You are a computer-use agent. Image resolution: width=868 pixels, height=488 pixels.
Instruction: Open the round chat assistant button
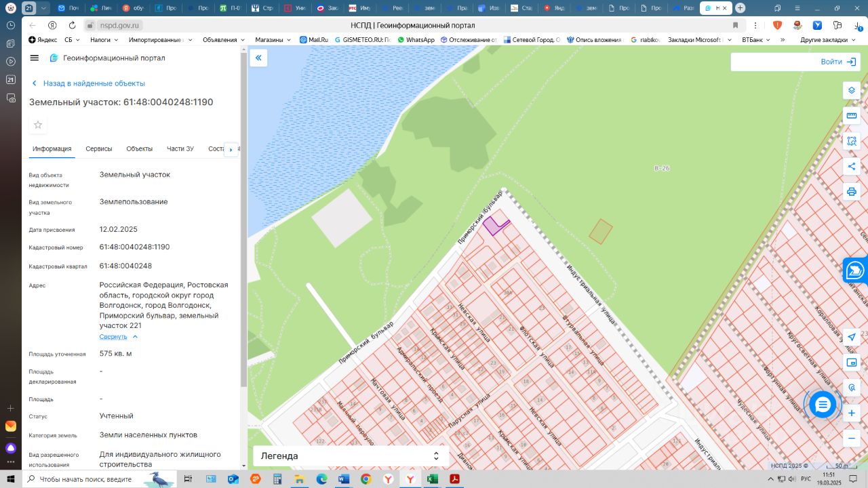coord(823,405)
